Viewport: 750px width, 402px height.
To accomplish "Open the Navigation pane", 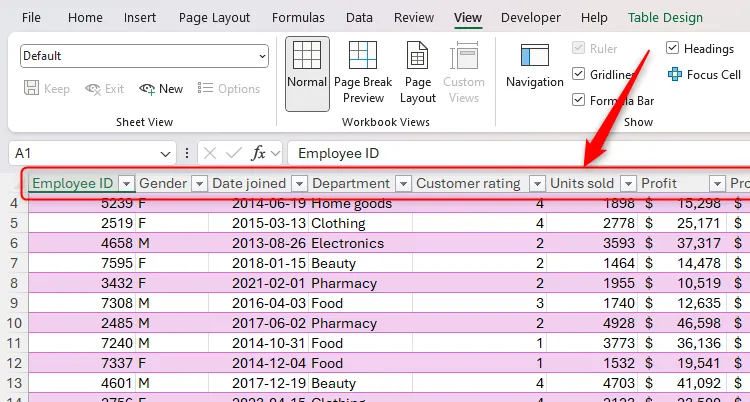I will pyautogui.click(x=534, y=66).
